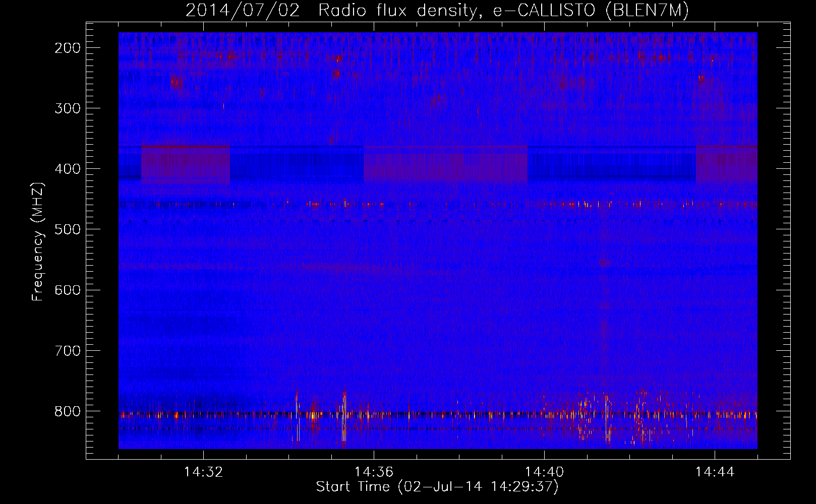Viewport: 816px width, 504px height.
Task: Click the 200 frequency tick label
Action: coord(68,48)
